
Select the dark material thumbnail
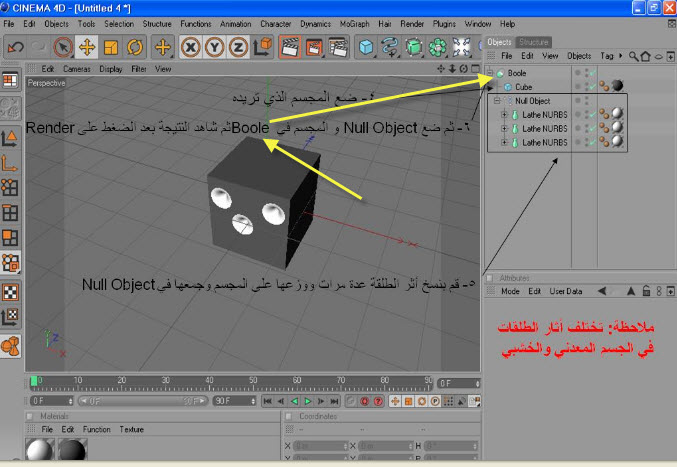tap(73, 449)
